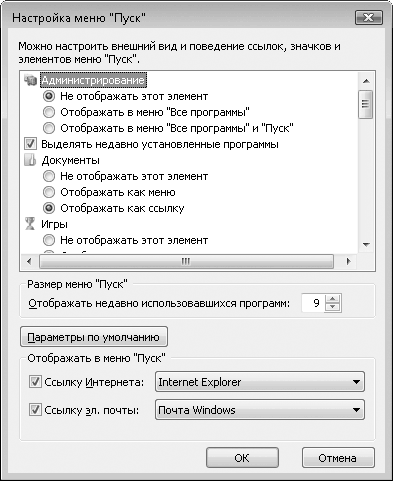Click the left arrow of the horizontal scrollbar

tap(29, 261)
